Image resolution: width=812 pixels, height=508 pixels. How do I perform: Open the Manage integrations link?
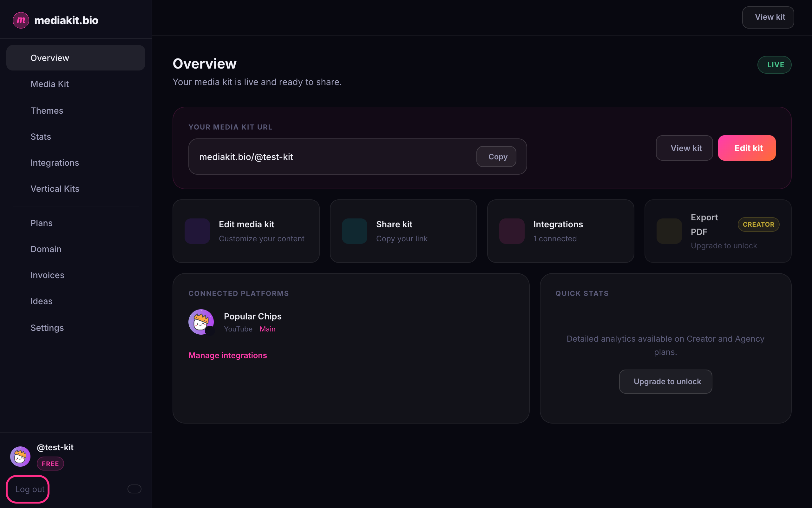(227, 355)
